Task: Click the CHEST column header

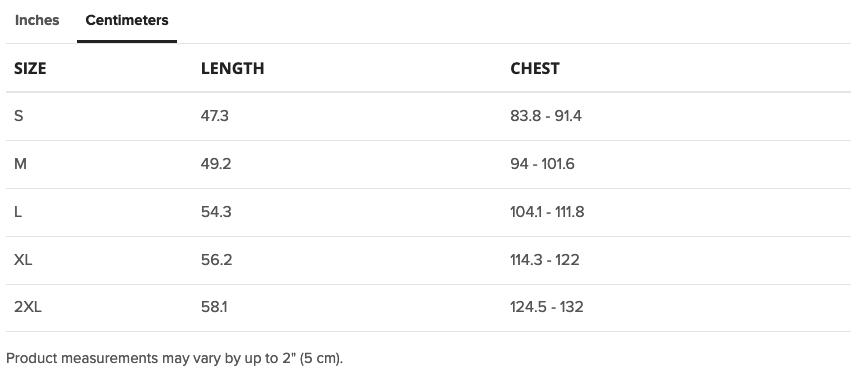Action: point(535,68)
